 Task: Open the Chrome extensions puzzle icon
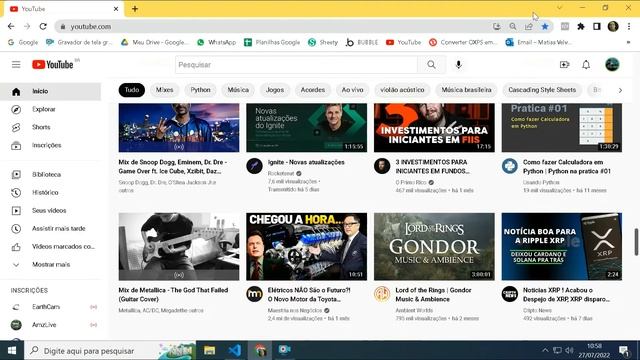581,27
